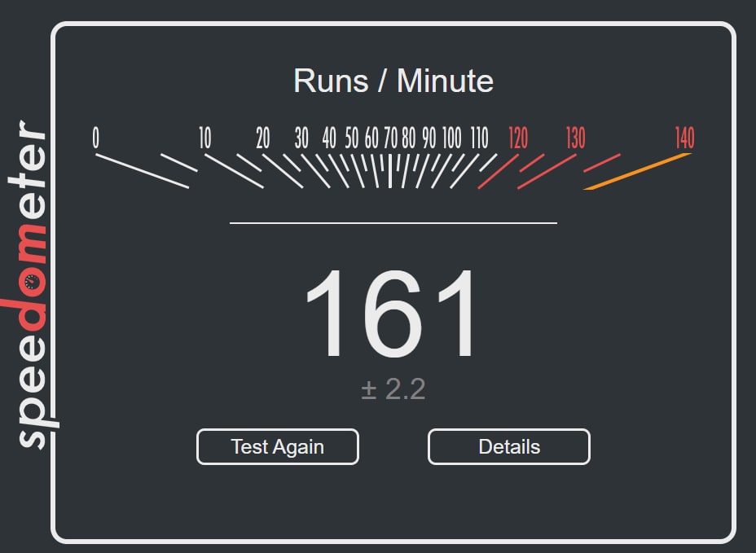This screenshot has width=756, height=553.
Task: Click the 70 gauge label
Action: click(390, 138)
